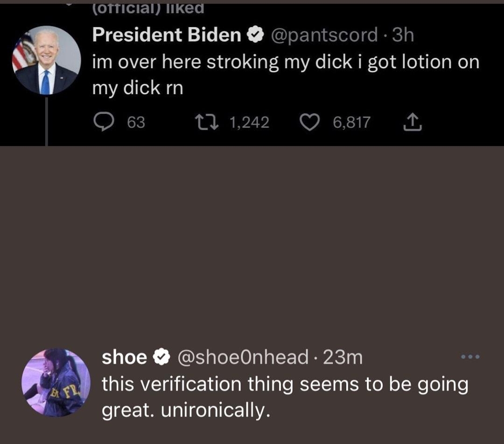Open three-dot more menu on shoe's tweet
Image resolution: width=504 pixels, height=444 pixels.
coord(469,357)
